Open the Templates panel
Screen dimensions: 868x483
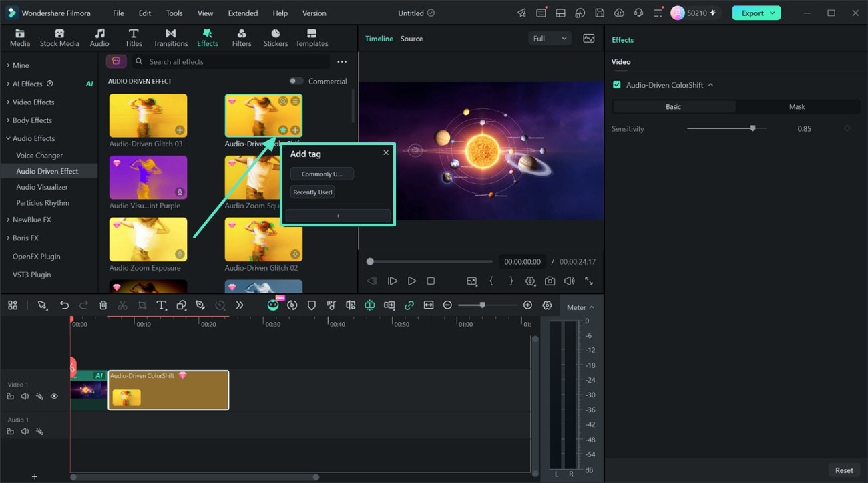point(312,38)
